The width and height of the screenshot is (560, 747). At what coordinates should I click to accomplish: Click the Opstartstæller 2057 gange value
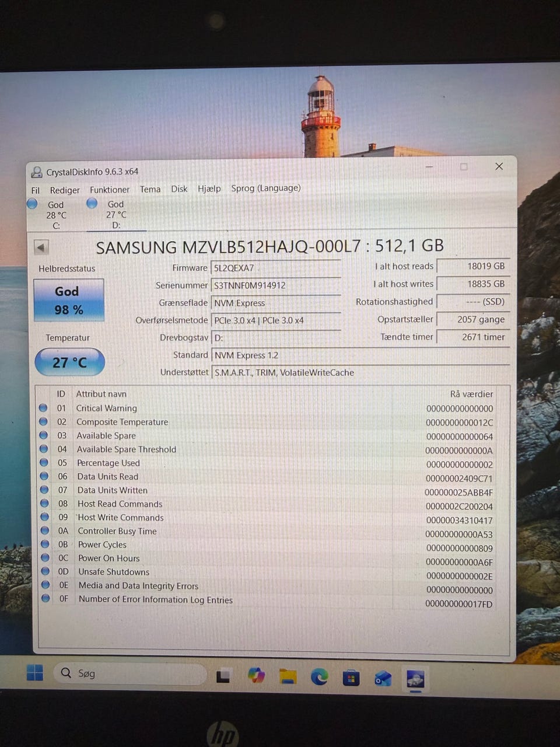tap(473, 319)
